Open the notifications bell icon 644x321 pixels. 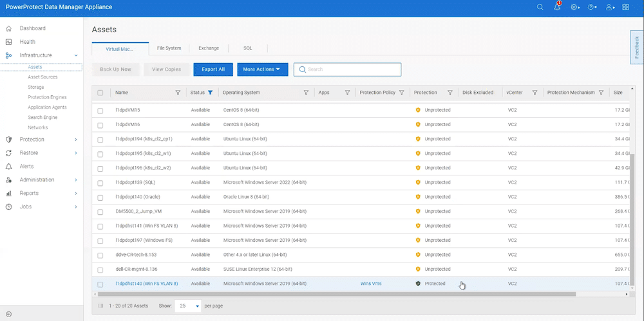(x=557, y=6)
